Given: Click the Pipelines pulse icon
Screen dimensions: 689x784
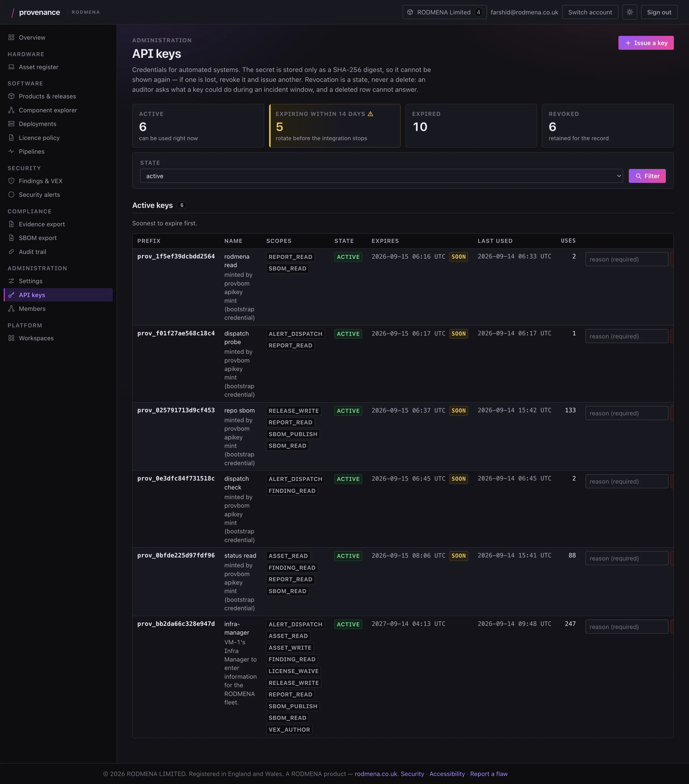Looking at the screenshot, I should 12,152.
